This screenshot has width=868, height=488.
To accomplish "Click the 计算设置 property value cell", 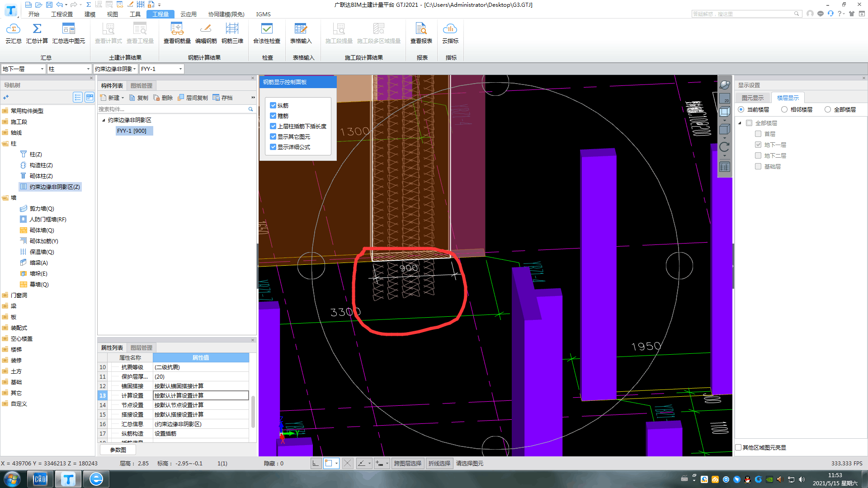I will pos(201,395).
